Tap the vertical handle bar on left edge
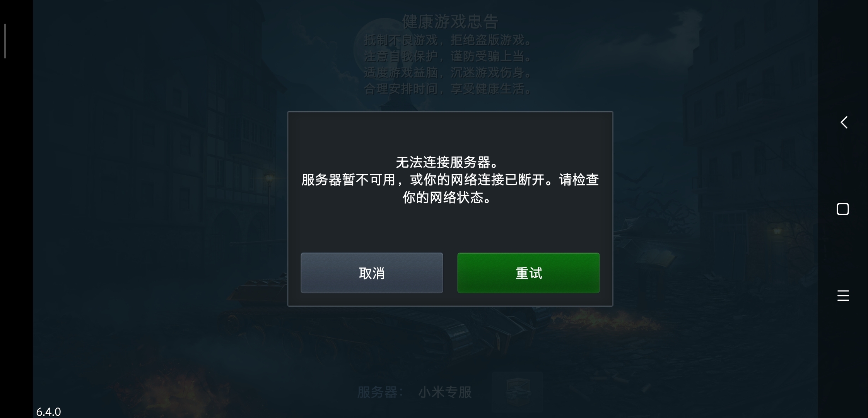 [x=5, y=41]
